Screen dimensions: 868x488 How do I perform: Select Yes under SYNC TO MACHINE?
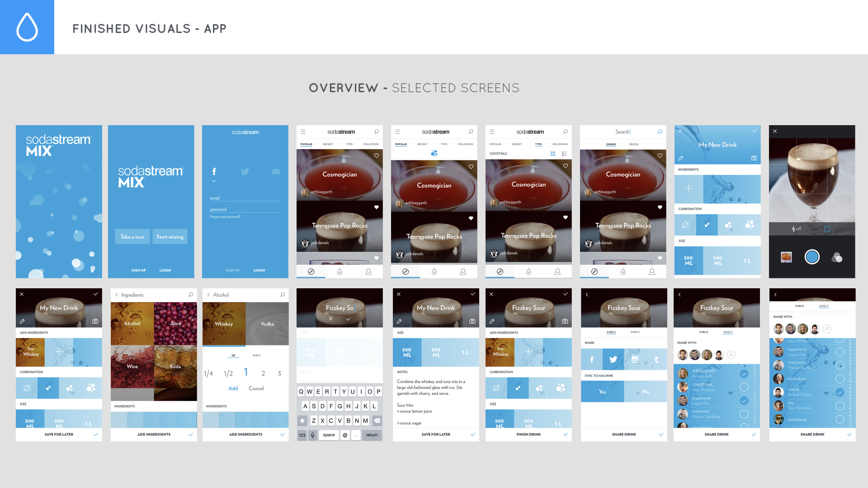coord(602,392)
